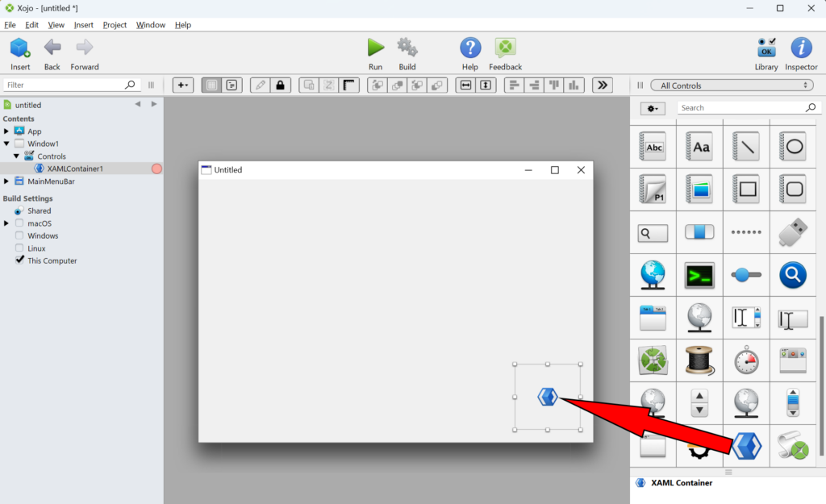The image size is (826, 504).
Task: Collapse the Controls group
Action: tap(16, 156)
